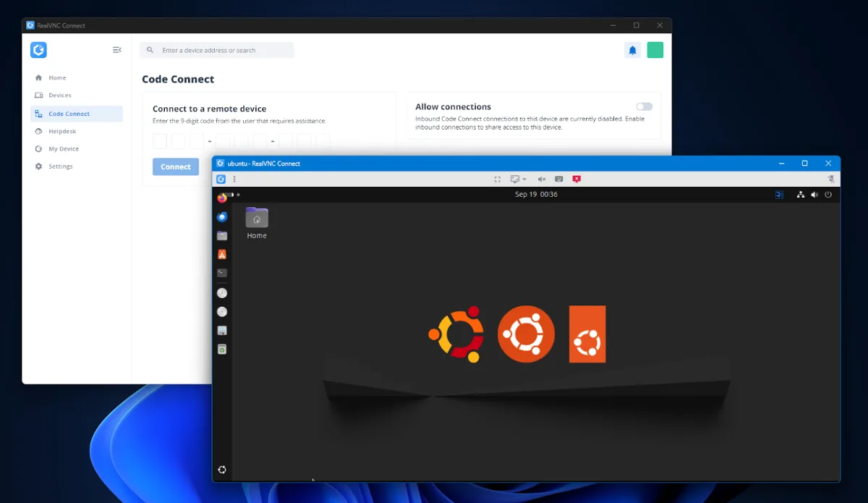Open the viewer three-dot options menu
Image resolution: width=868 pixels, height=503 pixels.
(x=234, y=179)
